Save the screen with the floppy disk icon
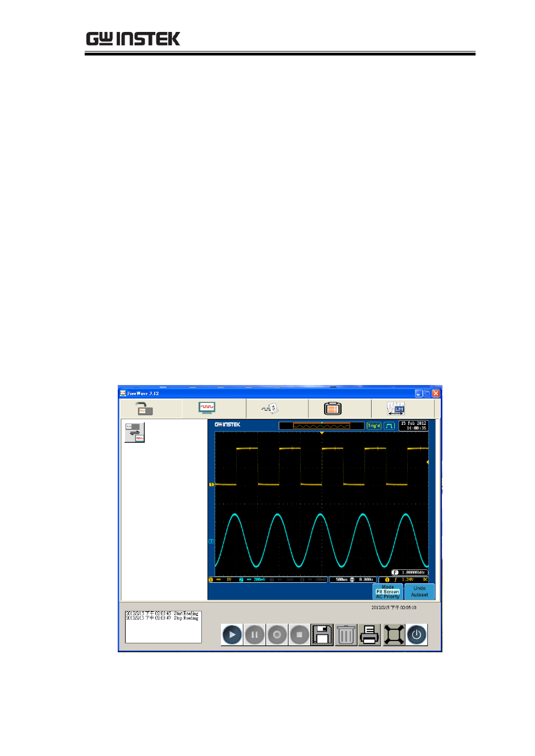This screenshot has height=756, width=535. pos(322,635)
